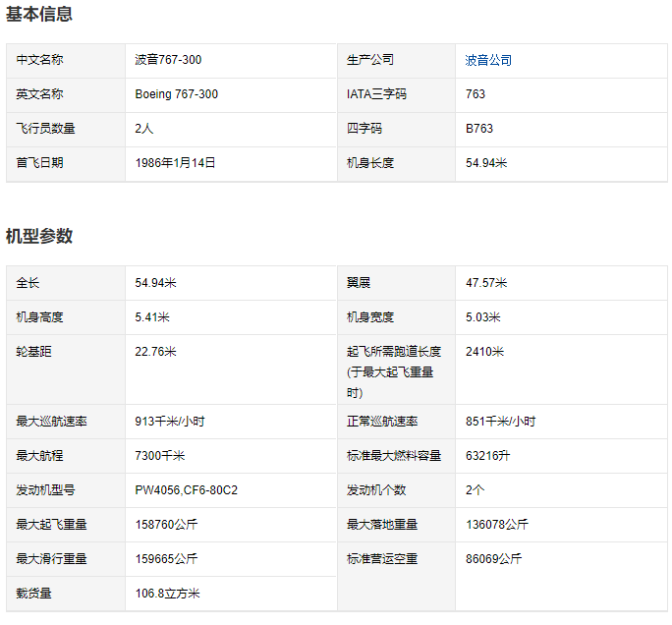Image resolution: width=672 pixels, height=625 pixels.
Task: Select the value 159665公斤
Action: click(x=166, y=559)
